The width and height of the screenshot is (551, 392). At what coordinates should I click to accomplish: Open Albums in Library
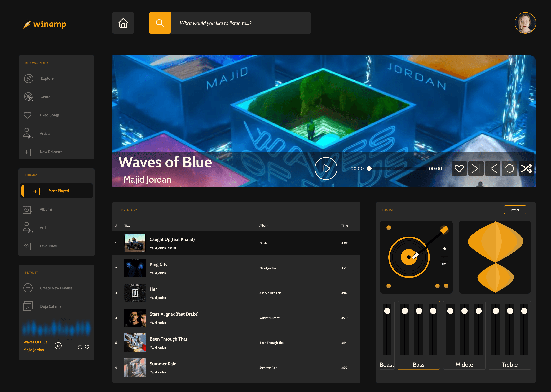[x=46, y=209]
